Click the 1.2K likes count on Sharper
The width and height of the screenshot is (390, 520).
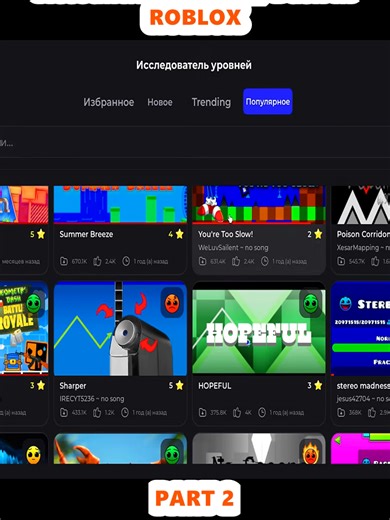(109, 413)
